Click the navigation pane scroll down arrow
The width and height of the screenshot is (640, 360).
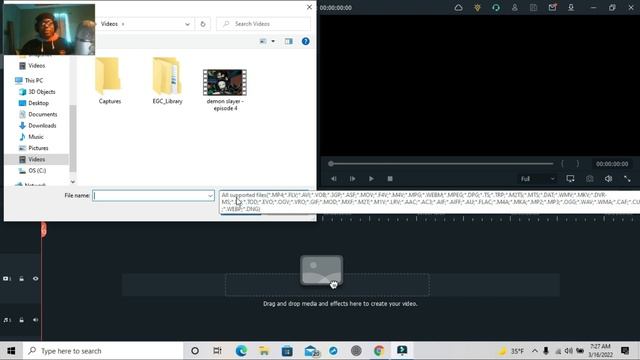[73, 182]
